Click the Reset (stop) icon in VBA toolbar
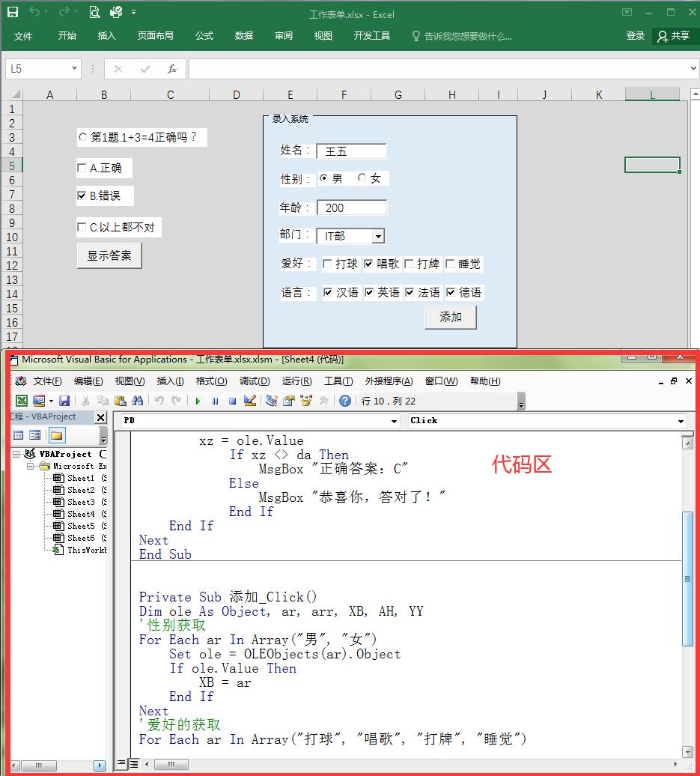The height and width of the screenshot is (776, 700). (232, 401)
